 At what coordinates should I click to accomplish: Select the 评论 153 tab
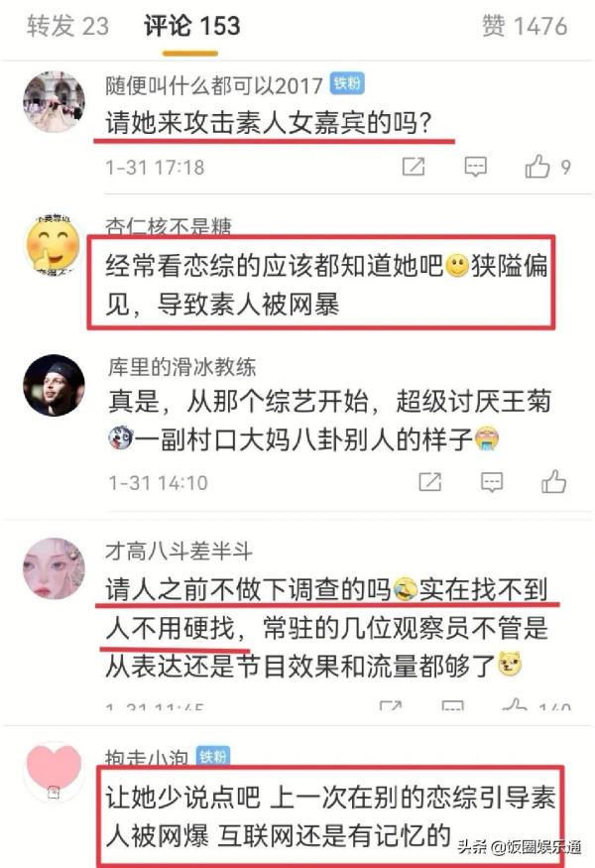(191, 26)
